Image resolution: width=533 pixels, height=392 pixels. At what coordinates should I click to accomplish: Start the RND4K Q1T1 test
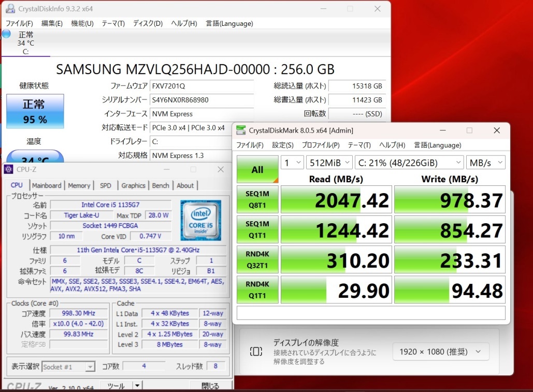[x=257, y=289]
